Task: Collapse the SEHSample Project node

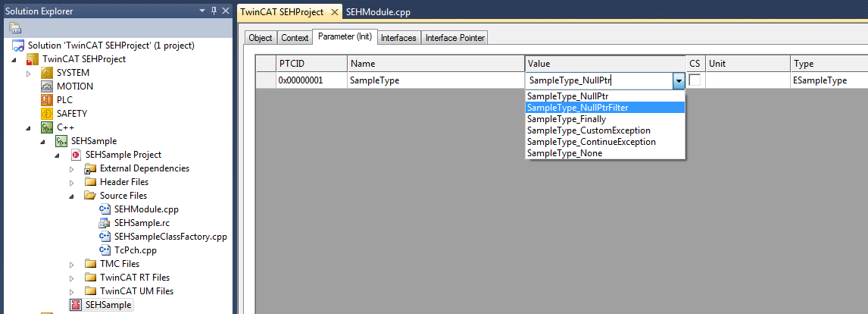Action: [57, 155]
